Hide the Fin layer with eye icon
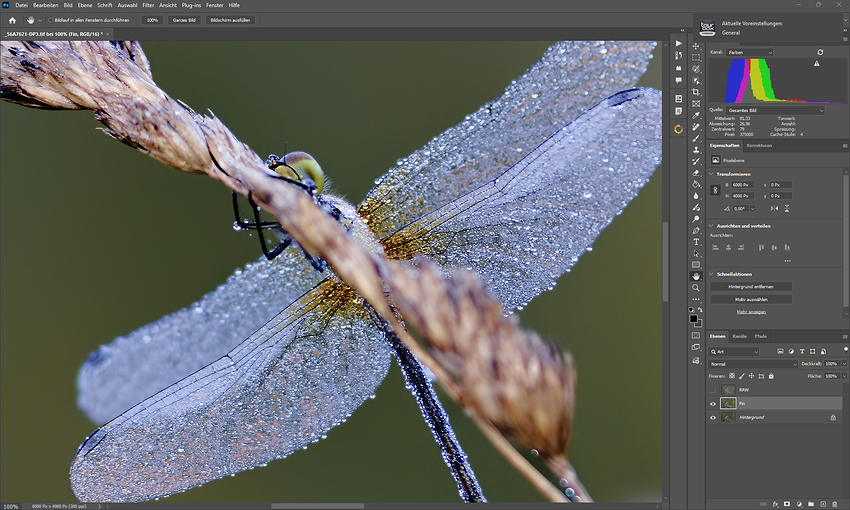This screenshot has width=850, height=510. click(x=713, y=404)
